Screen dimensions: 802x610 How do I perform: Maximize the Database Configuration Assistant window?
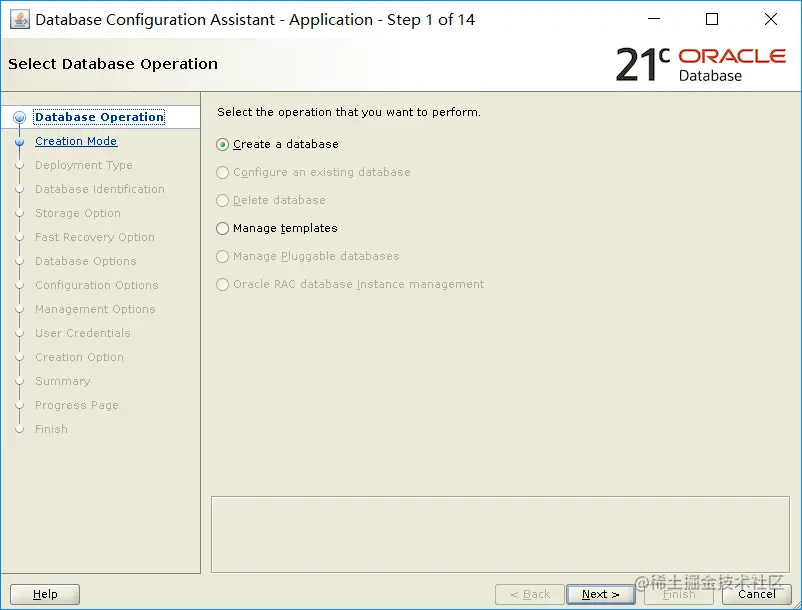point(711,19)
